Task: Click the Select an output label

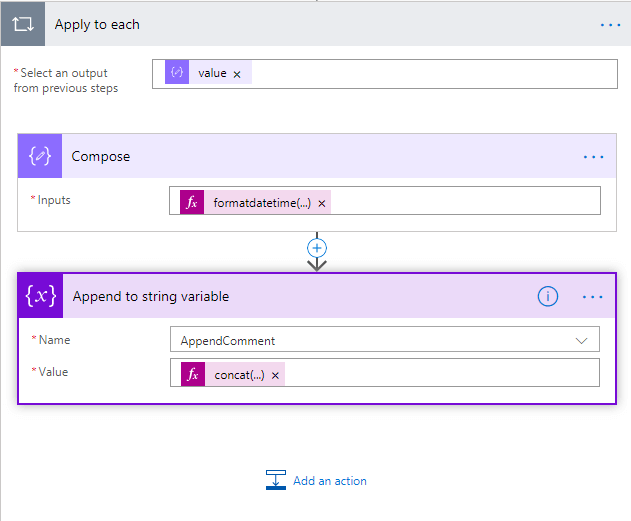Action: [66, 80]
